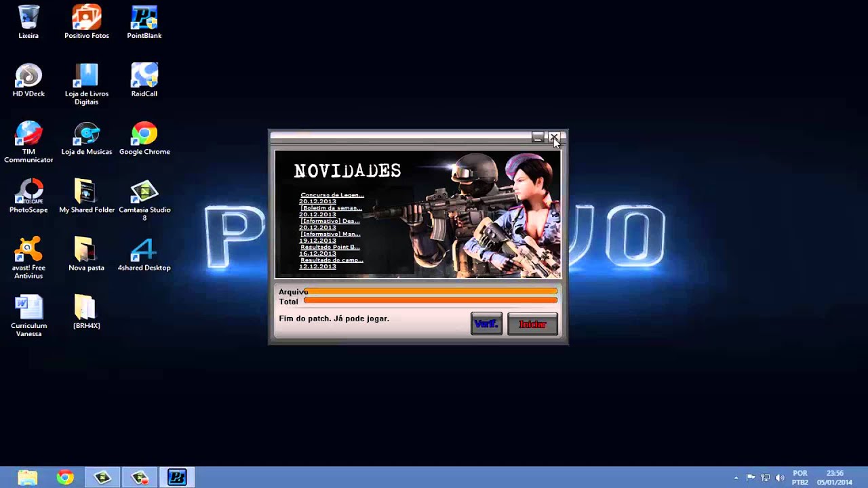Open Action Center flag icon
Image resolution: width=868 pixels, height=488 pixels.
tap(751, 478)
